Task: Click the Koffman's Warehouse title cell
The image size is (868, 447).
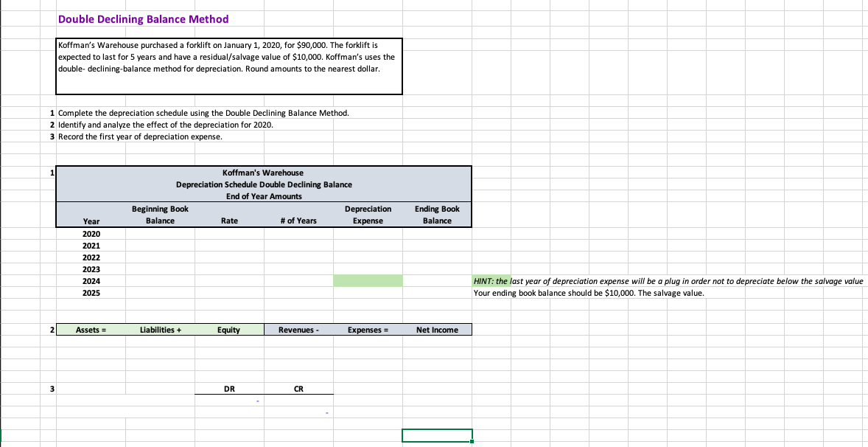Action: [264, 172]
